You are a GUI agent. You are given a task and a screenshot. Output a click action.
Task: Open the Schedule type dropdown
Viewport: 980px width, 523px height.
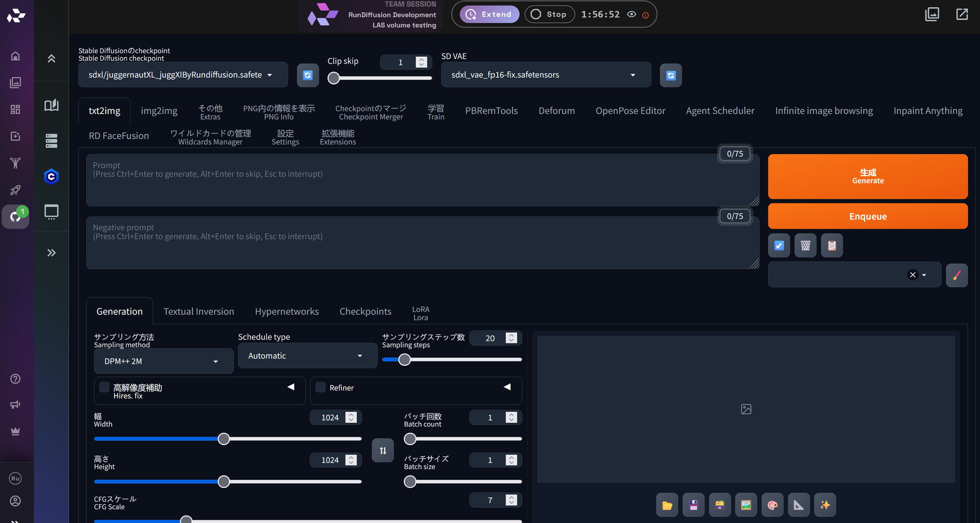tap(308, 356)
